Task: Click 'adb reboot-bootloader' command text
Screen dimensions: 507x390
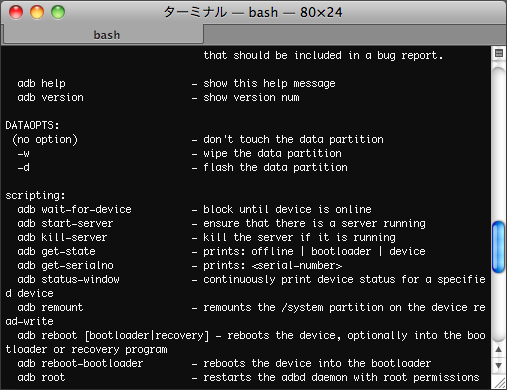Action: [x=80, y=363]
